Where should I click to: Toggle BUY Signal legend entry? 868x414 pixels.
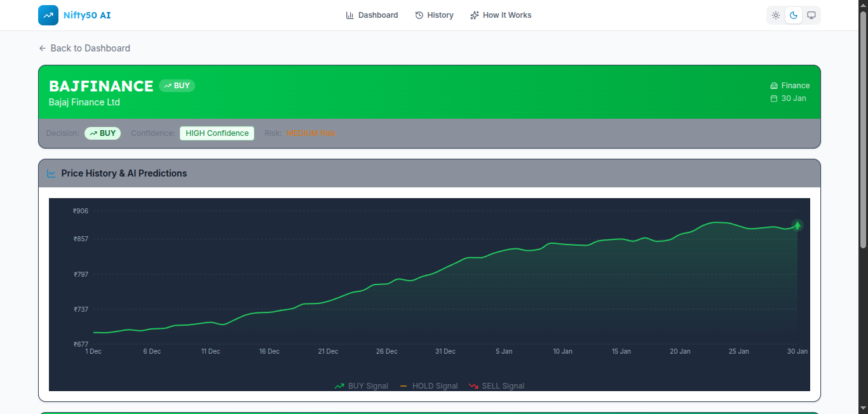(362, 386)
